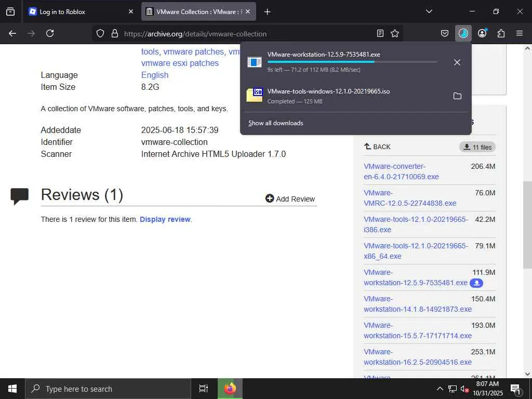Click the English language link
The height and width of the screenshot is (399, 532).
(155, 75)
